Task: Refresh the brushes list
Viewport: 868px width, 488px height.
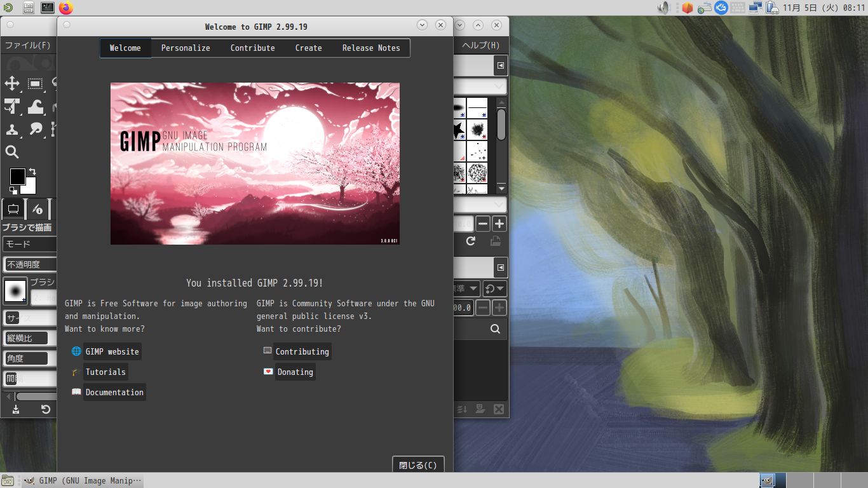Action: tap(471, 241)
